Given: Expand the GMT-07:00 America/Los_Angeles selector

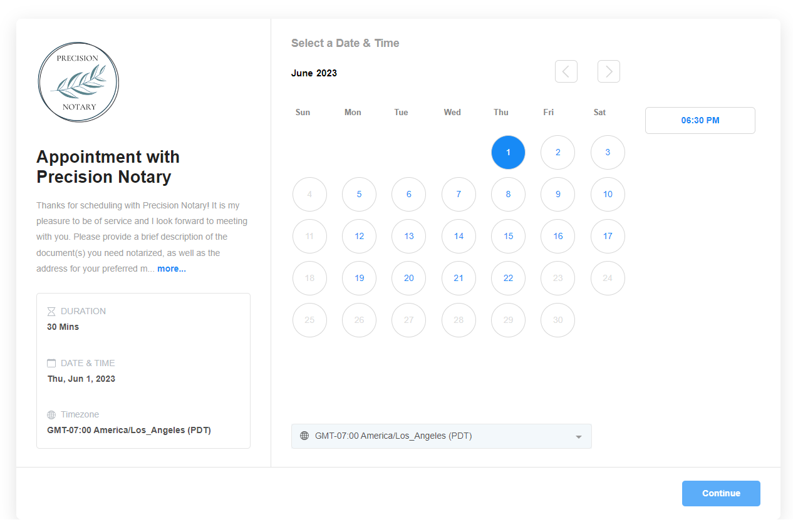Looking at the screenshot, I should pos(441,436).
